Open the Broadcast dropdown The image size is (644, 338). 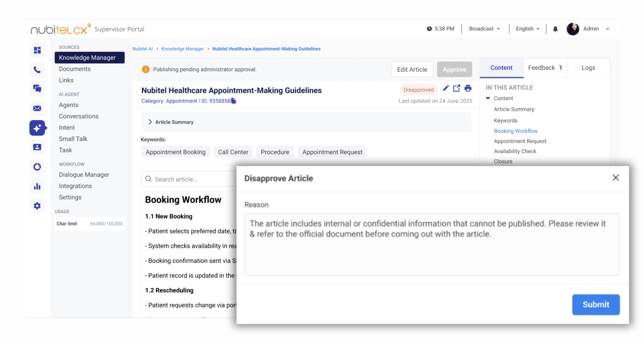tap(484, 29)
